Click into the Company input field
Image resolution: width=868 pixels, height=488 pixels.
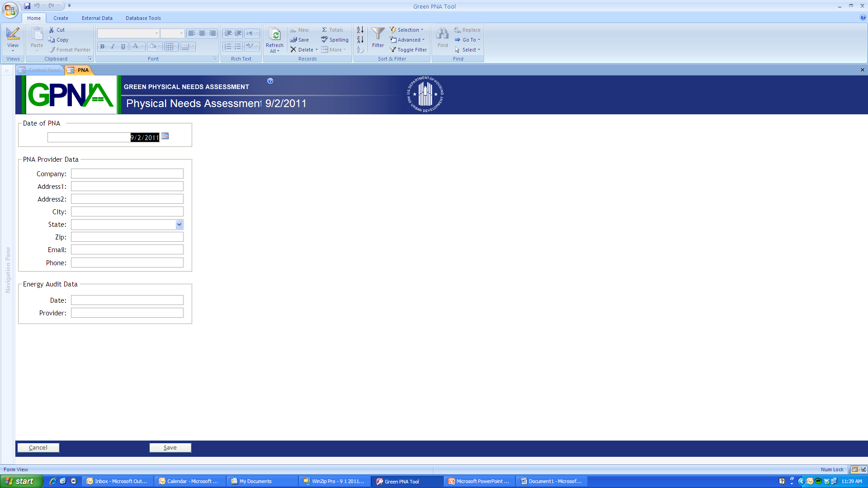[127, 174]
